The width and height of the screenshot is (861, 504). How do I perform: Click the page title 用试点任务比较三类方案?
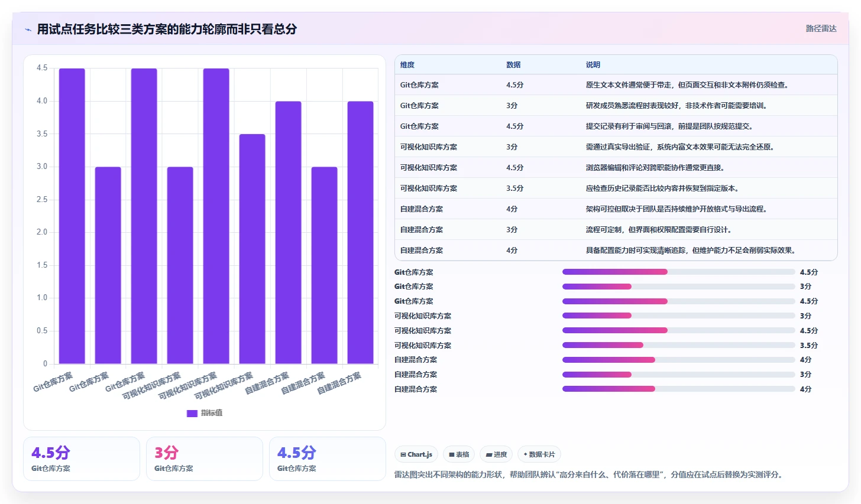click(x=167, y=29)
